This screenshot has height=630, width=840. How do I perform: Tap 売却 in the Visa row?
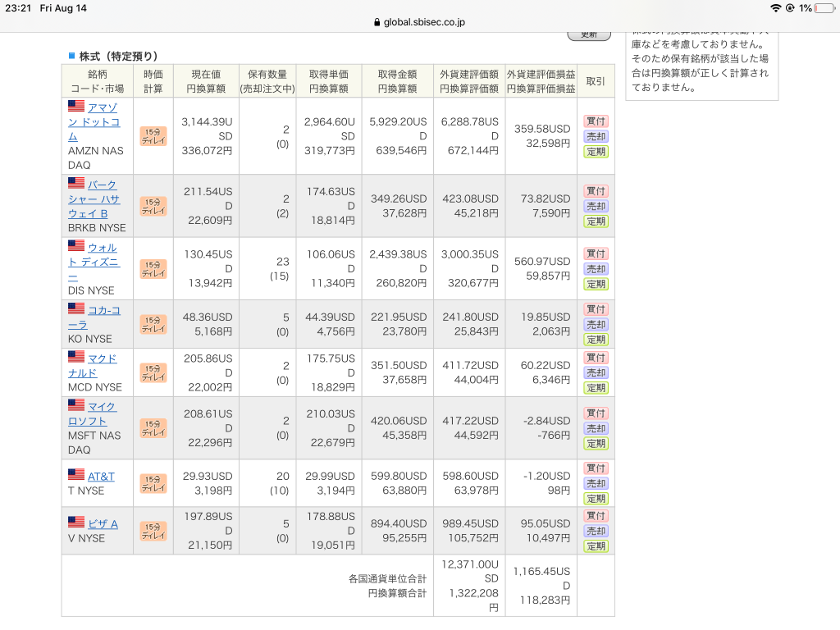(x=596, y=531)
